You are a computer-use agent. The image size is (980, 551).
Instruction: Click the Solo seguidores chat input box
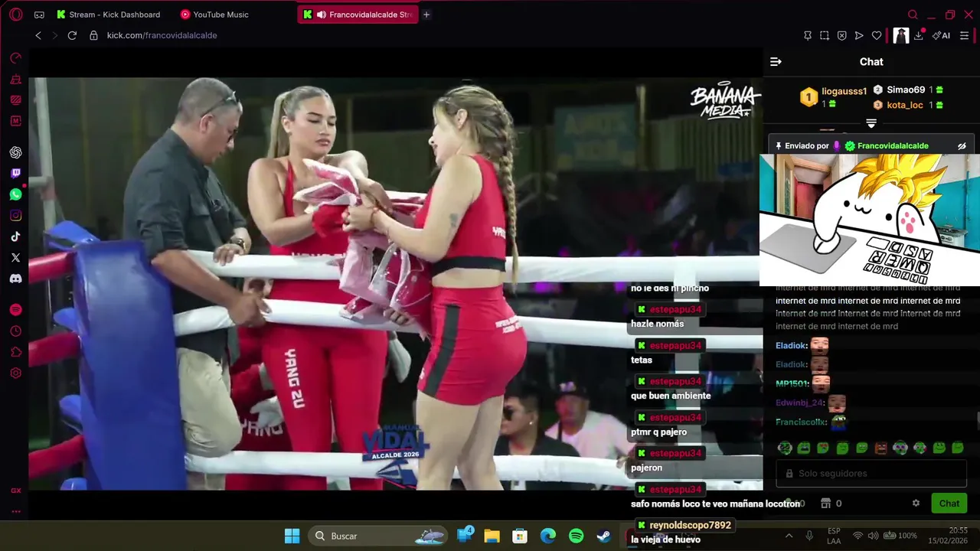pyautogui.click(x=871, y=473)
